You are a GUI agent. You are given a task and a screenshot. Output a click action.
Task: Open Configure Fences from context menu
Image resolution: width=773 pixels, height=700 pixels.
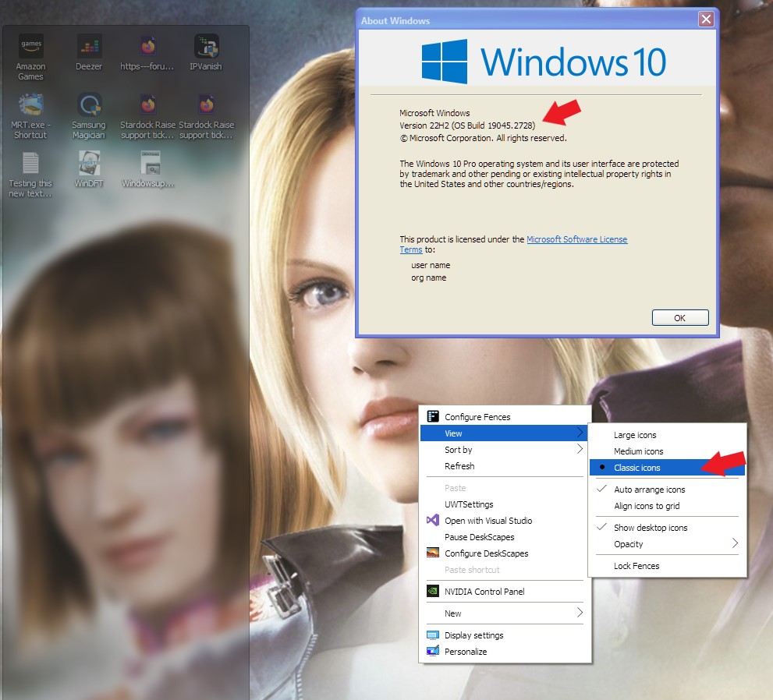(505, 417)
